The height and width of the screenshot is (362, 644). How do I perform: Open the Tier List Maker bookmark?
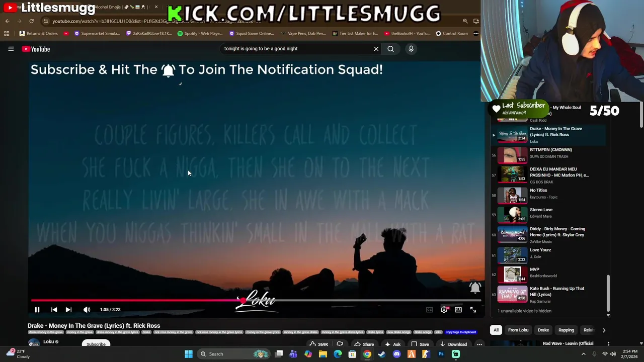(x=355, y=34)
